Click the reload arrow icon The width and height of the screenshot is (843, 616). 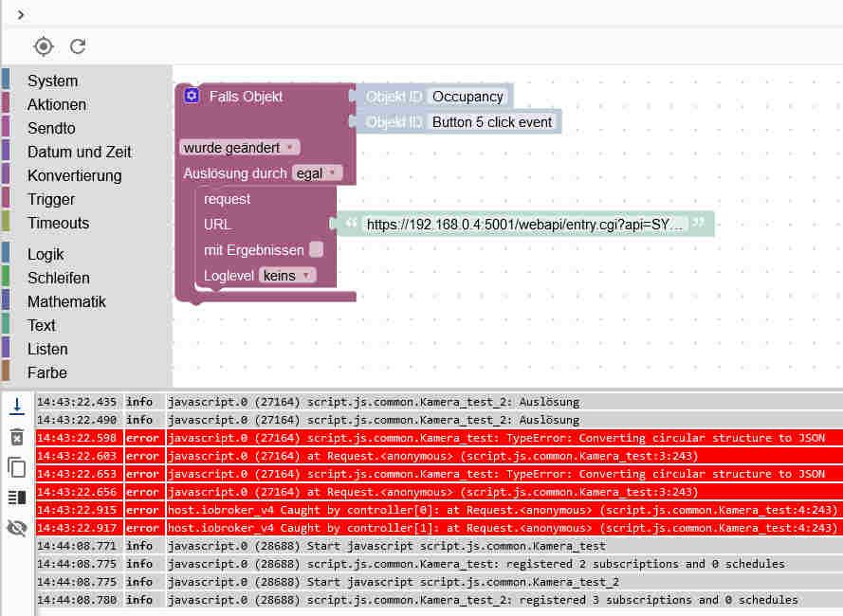pyautogui.click(x=78, y=45)
